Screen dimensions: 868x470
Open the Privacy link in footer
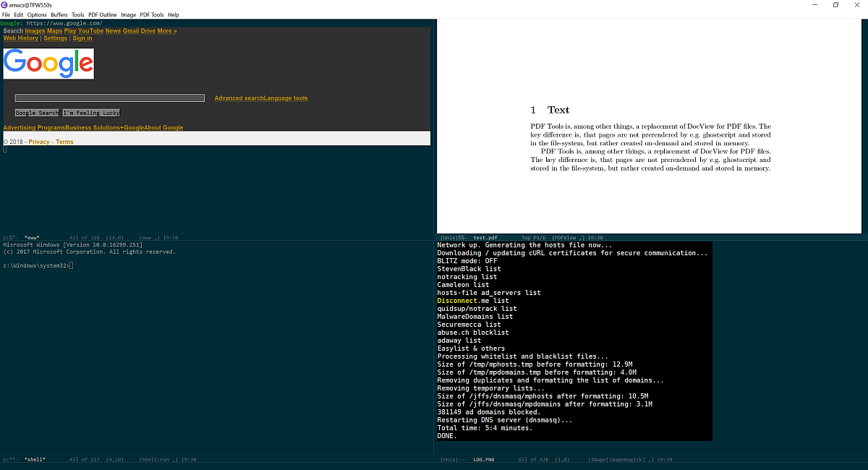(x=39, y=142)
